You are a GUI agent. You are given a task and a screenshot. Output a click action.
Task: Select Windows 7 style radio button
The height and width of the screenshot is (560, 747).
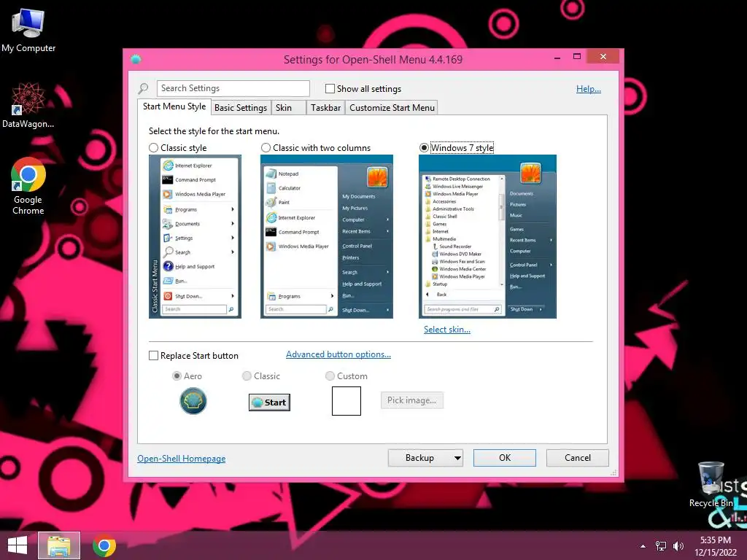[424, 148]
